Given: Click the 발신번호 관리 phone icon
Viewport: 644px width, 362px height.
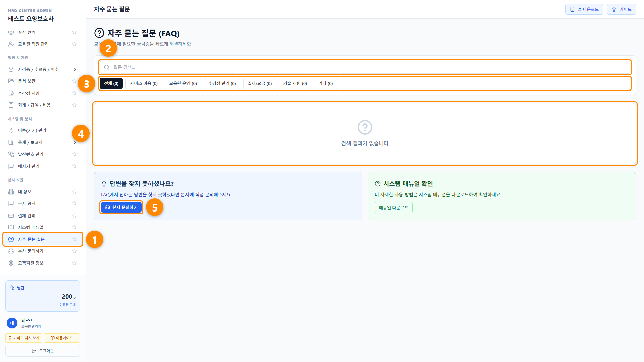Looking at the screenshot, I should [x=11, y=154].
